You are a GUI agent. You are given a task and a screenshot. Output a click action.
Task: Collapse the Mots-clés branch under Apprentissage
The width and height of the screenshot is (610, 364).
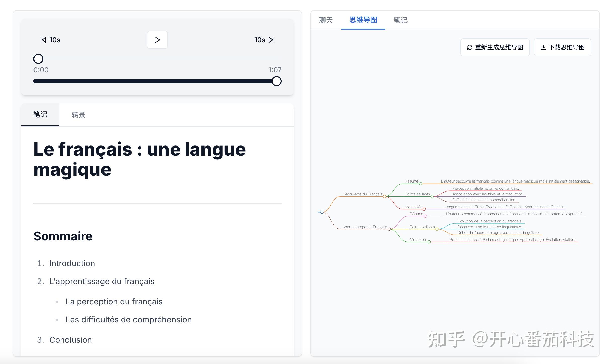[429, 242]
